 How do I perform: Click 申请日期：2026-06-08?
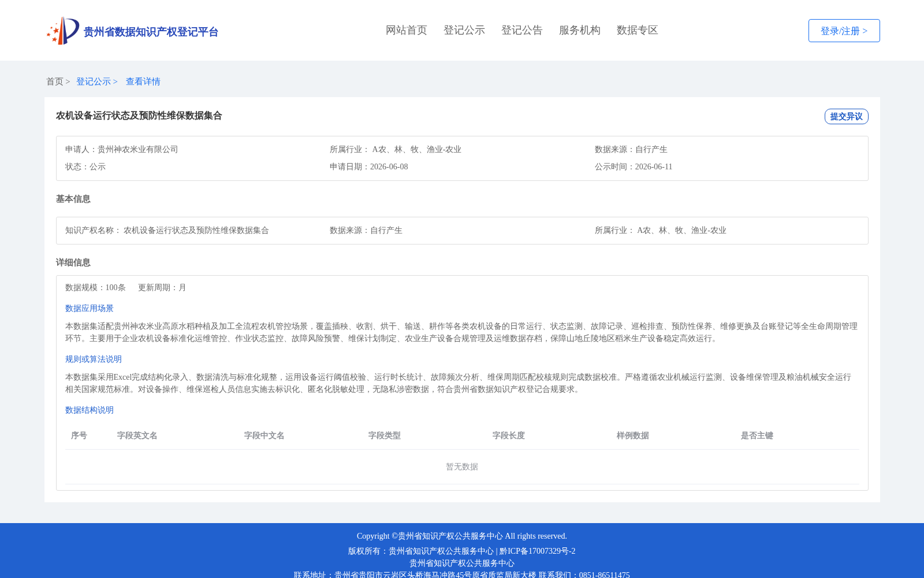pyautogui.click(x=369, y=166)
